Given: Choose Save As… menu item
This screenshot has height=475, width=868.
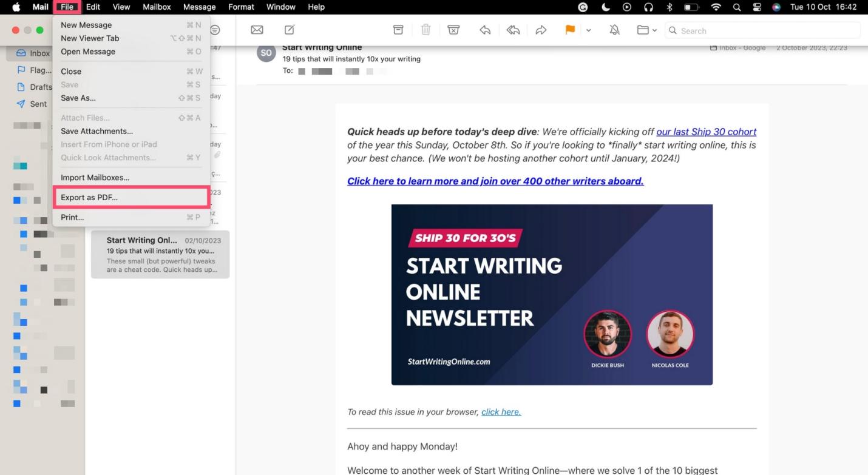Looking at the screenshot, I should click(131, 98).
